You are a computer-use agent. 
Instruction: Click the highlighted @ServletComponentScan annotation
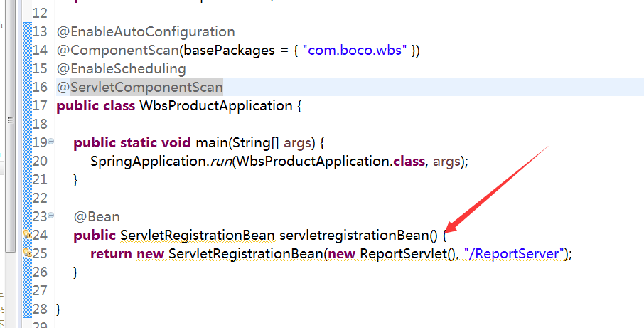pyautogui.click(x=139, y=87)
